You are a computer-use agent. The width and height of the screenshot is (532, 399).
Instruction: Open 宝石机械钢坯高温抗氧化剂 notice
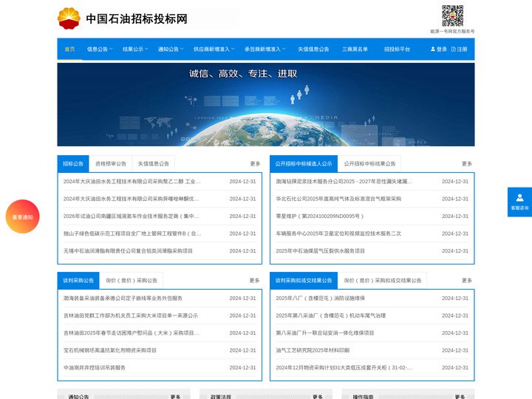point(110,350)
